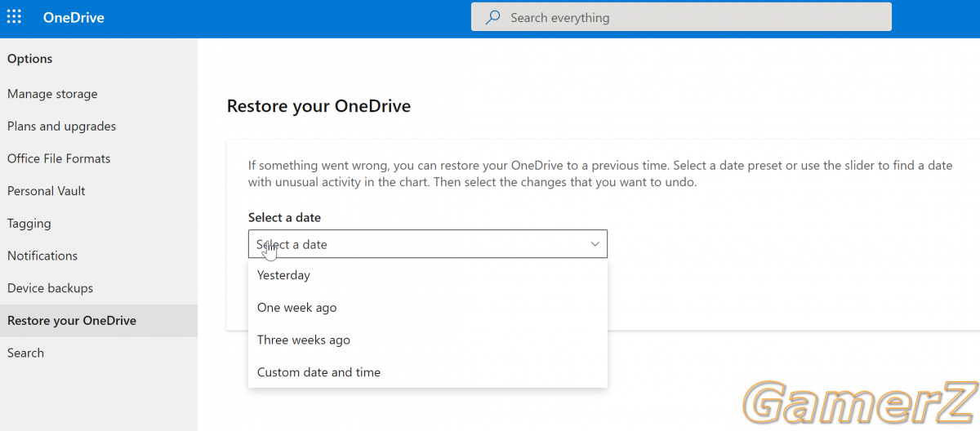The height and width of the screenshot is (431, 980).
Task: Click the Select a date field label
Action: click(x=285, y=218)
